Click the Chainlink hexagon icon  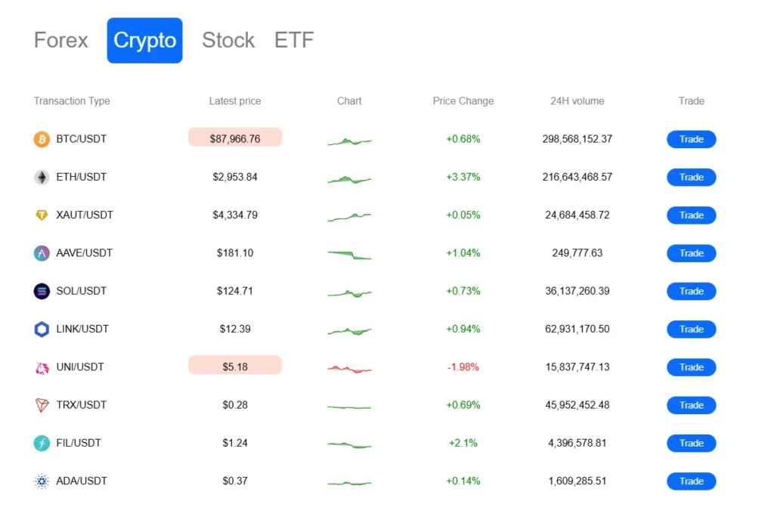pyautogui.click(x=42, y=329)
